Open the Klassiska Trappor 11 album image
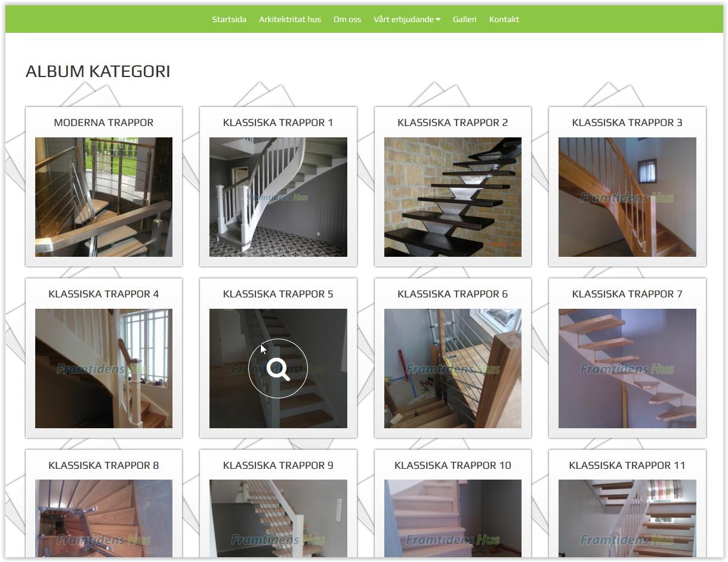Image resolution: width=728 pixels, height=562 pixels. click(x=627, y=518)
